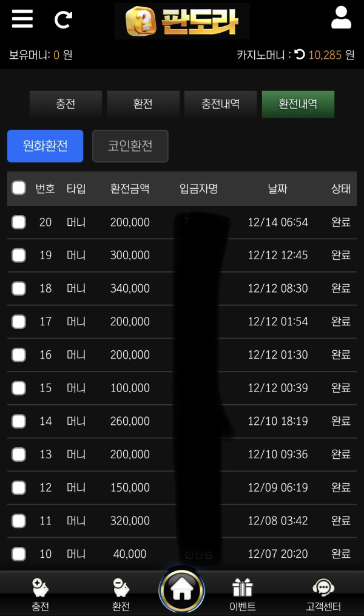Click the 원화환전 button
The height and width of the screenshot is (616, 364).
pyautogui.click(x=45, y=146)
